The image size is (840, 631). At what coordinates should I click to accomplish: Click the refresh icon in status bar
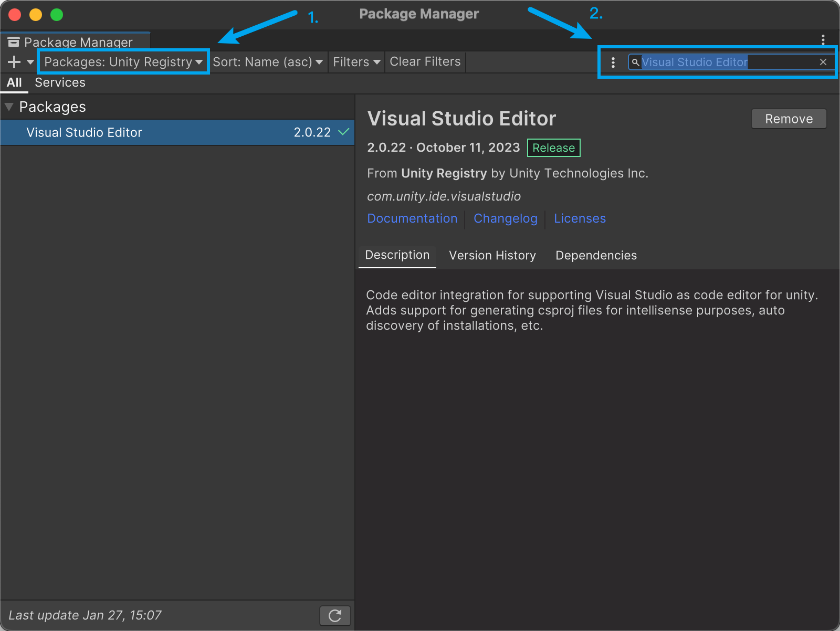pyautogui.click(x=335, y=615)
